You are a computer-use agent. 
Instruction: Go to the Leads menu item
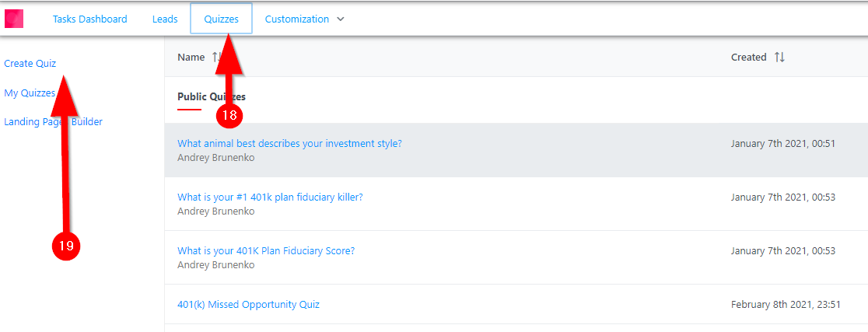click(165, 19)
